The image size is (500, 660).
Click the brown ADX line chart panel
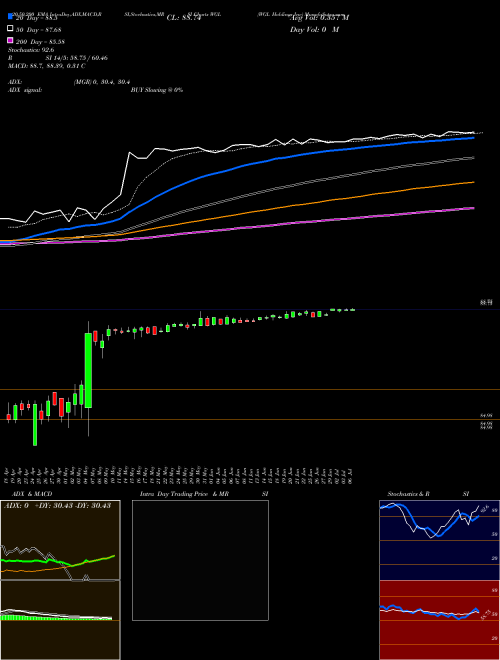60,540
